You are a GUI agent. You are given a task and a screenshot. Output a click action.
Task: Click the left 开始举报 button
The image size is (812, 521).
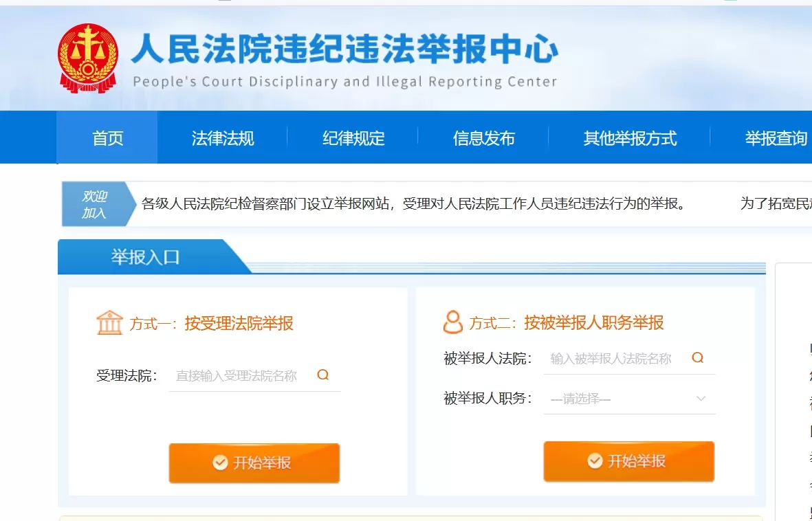[x=254, y=463]
